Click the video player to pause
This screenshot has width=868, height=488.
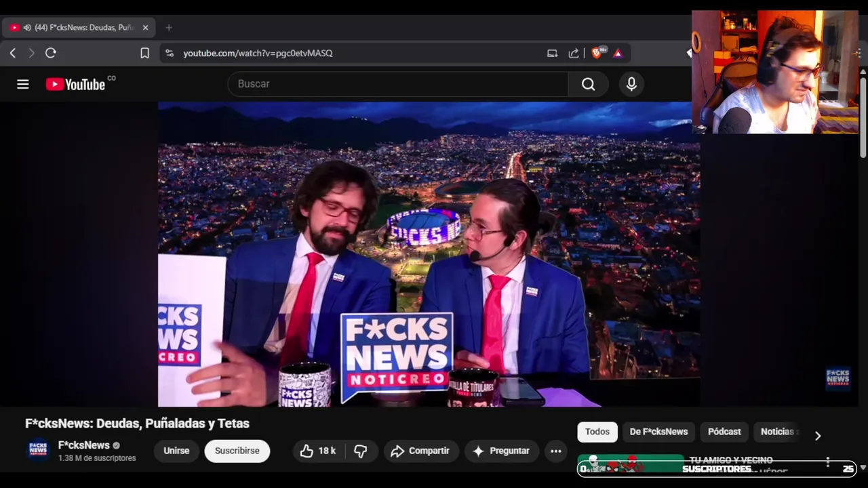pos(429,254)
